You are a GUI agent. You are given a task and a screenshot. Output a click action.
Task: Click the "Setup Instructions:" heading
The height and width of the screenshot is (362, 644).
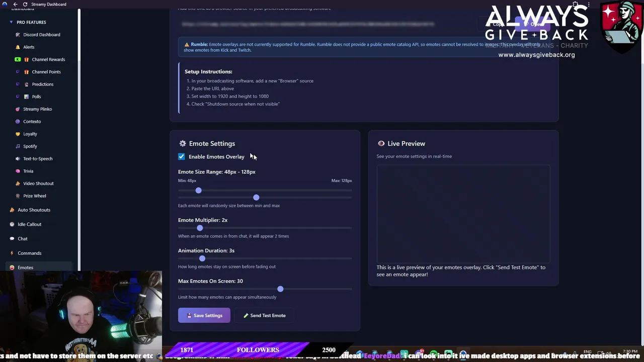[x=208, y=71]
